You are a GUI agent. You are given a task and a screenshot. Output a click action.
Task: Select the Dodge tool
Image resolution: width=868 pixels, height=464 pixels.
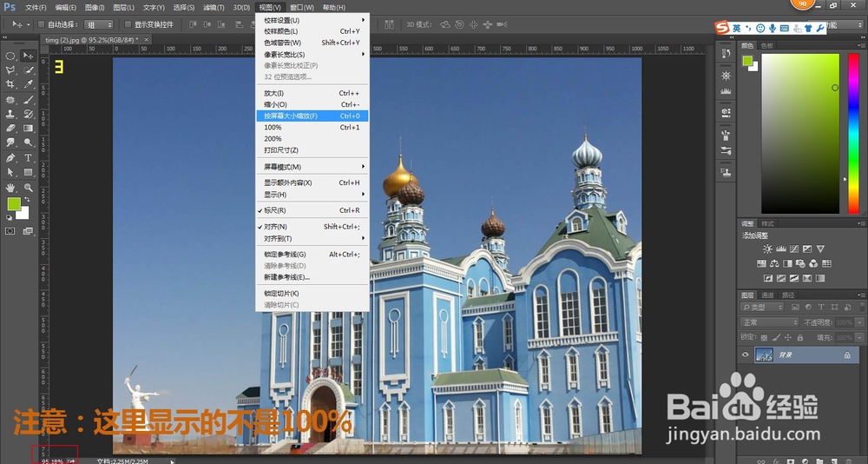28,143
